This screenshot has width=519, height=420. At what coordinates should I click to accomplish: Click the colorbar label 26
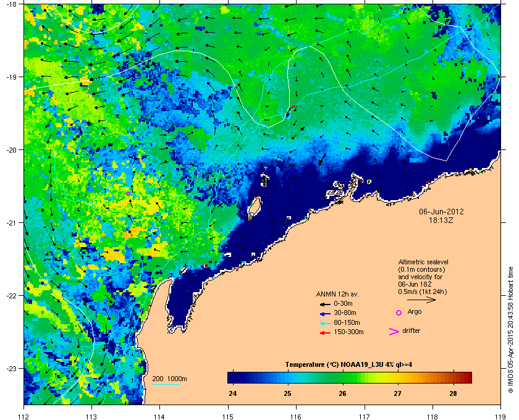(343, 393)
